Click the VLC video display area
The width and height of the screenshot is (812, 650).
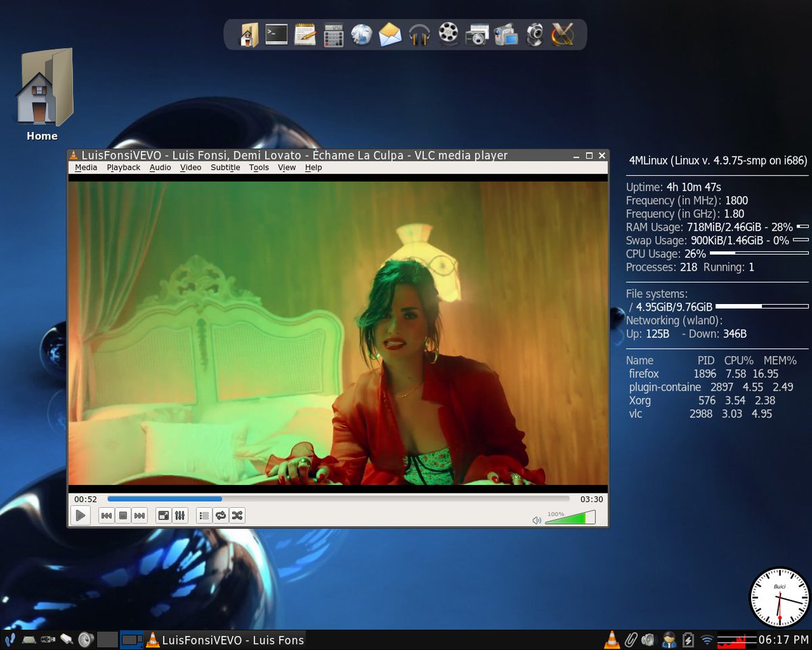coord(338,333)
